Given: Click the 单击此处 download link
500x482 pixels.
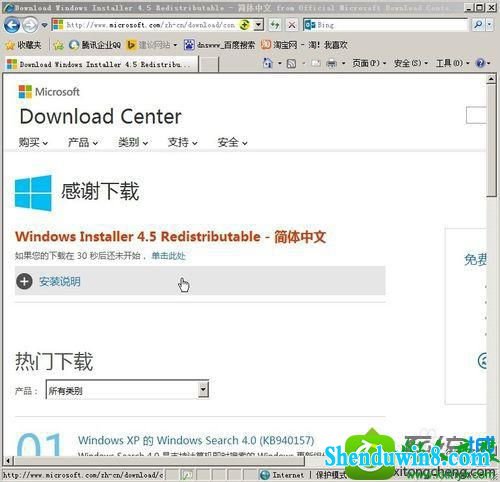Looking at the screenshot, I should (x=168, y=256).
